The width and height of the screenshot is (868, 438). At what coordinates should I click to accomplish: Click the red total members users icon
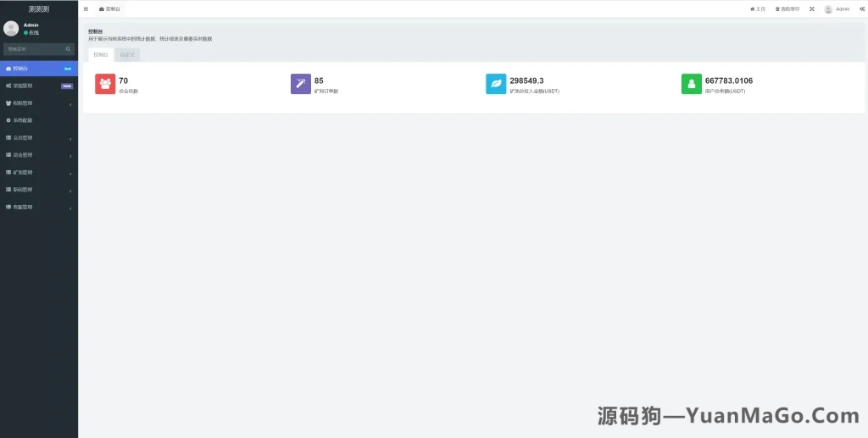tap(105, 84)
